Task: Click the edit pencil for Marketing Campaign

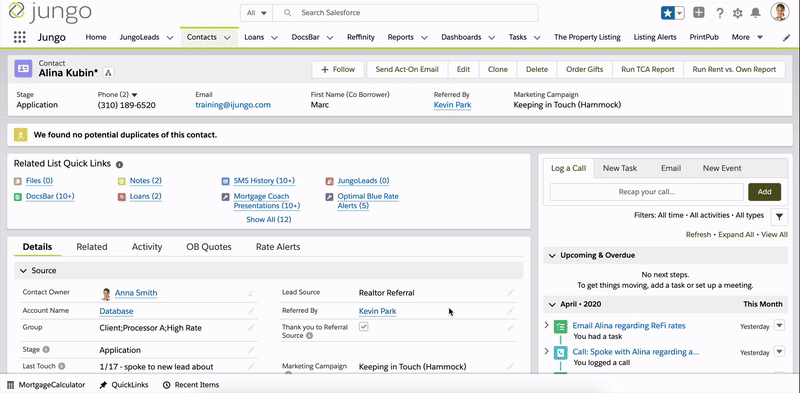Action: point(510,366)
